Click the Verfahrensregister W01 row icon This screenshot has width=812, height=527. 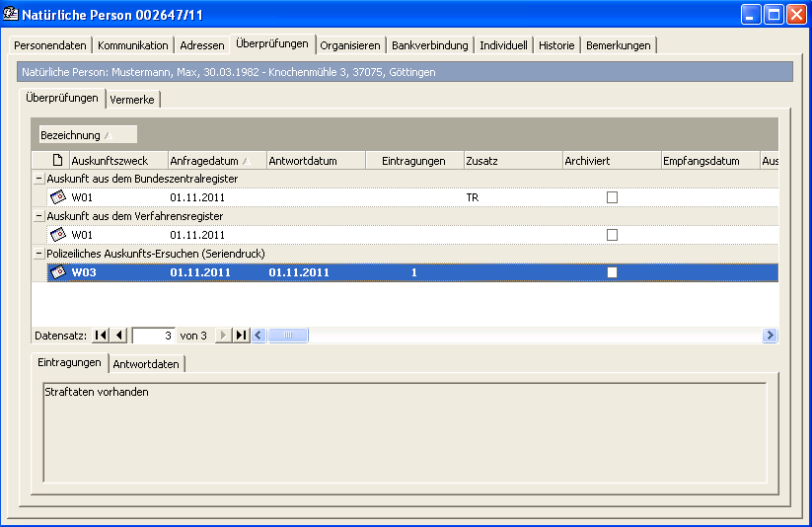click(57, 235)
